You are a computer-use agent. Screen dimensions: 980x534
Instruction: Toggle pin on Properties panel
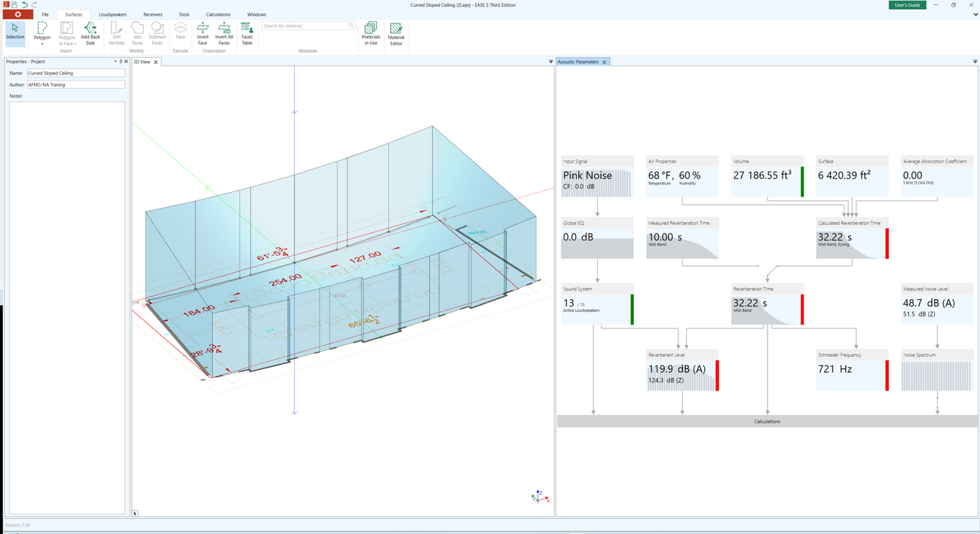coord(121,62)
